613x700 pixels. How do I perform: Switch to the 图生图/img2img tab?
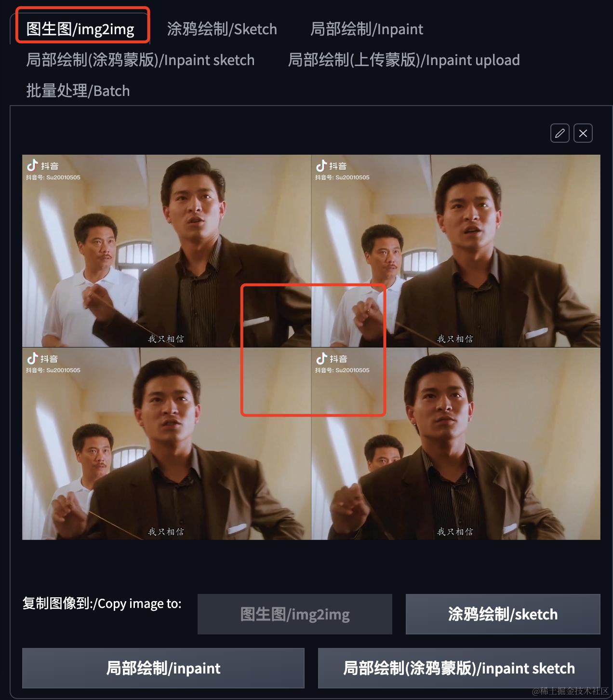tap(80, 29)
